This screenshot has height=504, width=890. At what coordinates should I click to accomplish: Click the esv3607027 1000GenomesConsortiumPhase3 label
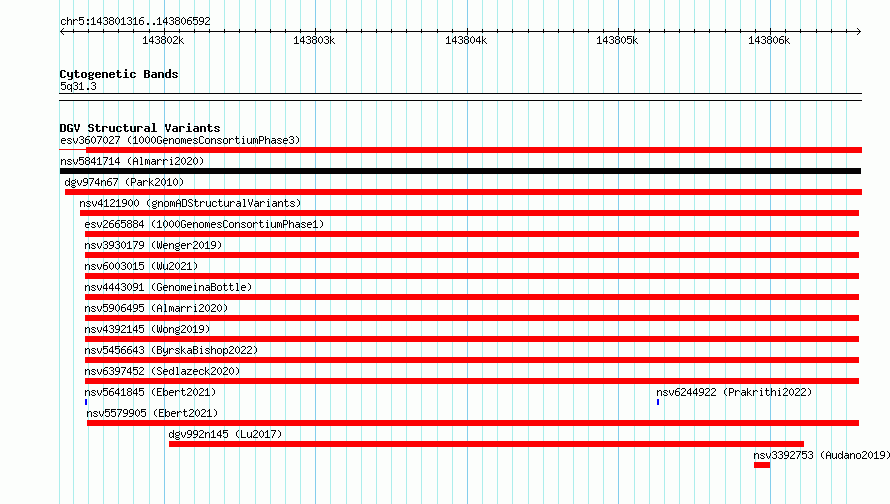click(180, 140)
